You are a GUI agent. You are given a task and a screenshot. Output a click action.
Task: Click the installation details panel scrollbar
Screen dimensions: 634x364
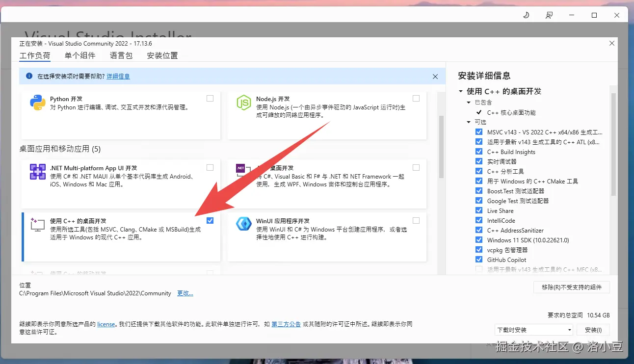[x=613, y=144]
